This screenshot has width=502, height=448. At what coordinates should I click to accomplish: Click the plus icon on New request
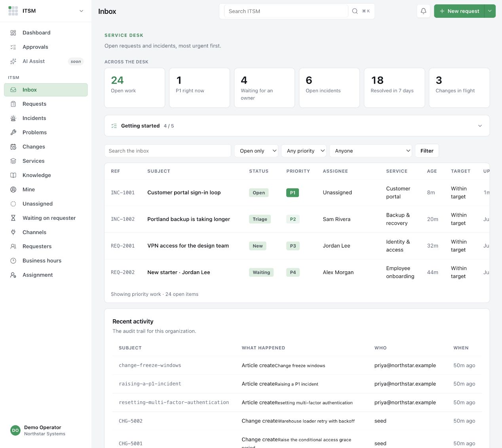(442, 11)
